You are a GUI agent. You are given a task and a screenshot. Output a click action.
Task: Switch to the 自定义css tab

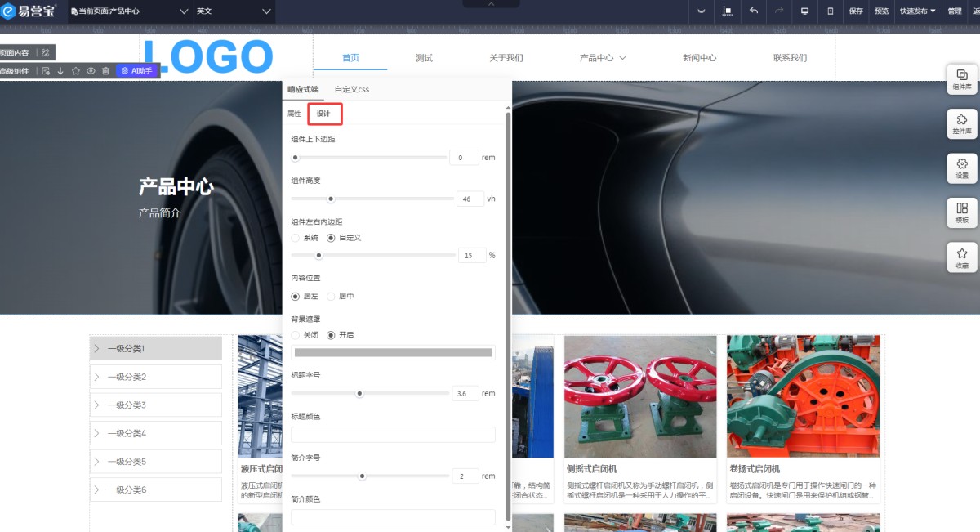pyautogui.click(x=352, y=89)
